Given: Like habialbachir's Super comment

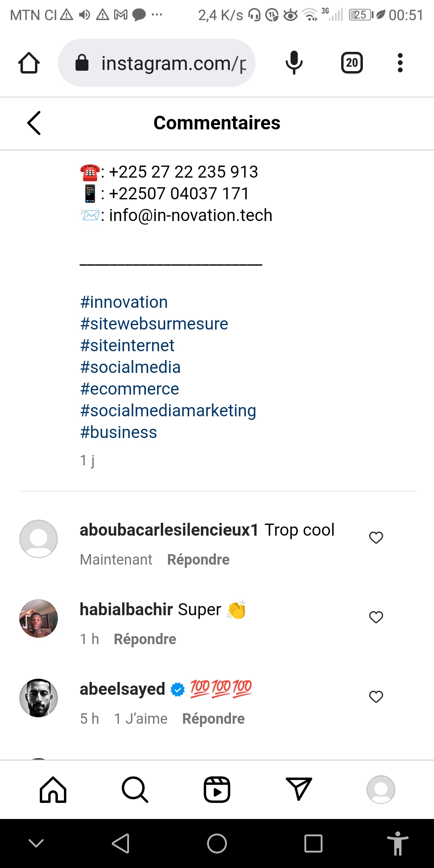Looking at the screenshot, I should point(376,617).
